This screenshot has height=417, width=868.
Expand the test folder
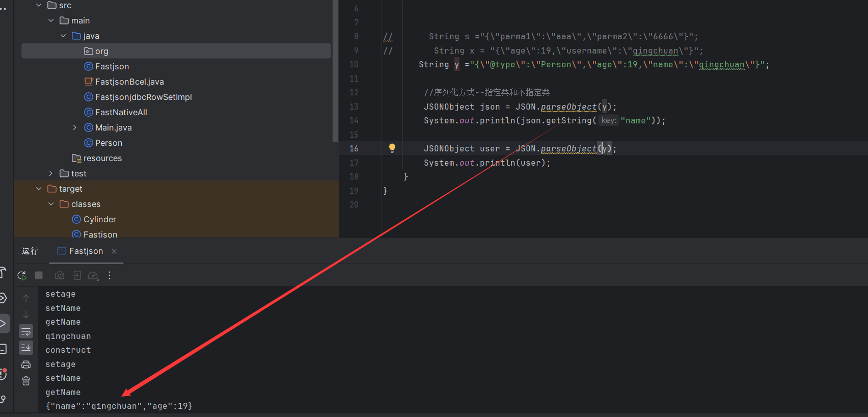(x=51, y=173)
